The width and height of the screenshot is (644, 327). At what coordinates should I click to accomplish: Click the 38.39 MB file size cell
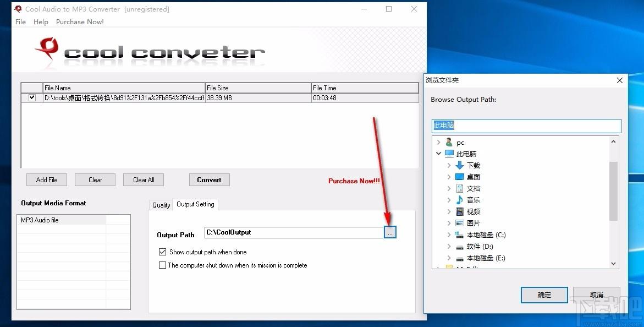coord(258,98)
